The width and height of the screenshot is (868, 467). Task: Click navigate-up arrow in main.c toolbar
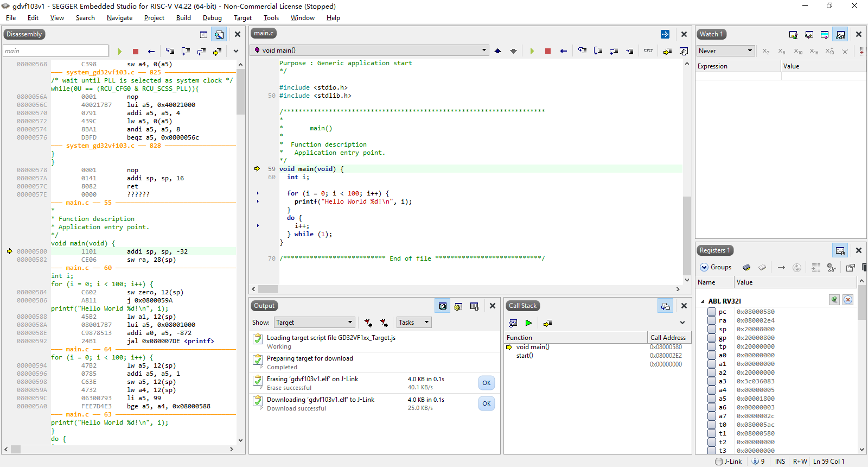[x=498, y=51]
